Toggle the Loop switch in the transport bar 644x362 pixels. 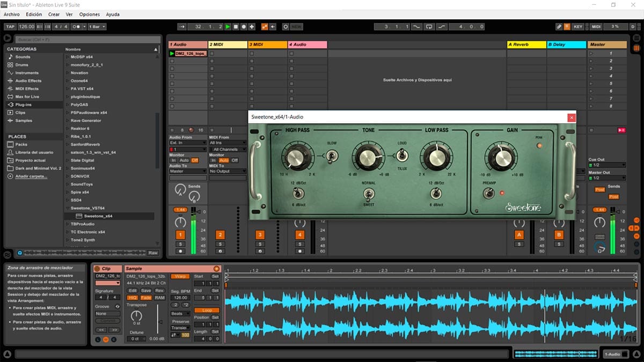point(429,26)
